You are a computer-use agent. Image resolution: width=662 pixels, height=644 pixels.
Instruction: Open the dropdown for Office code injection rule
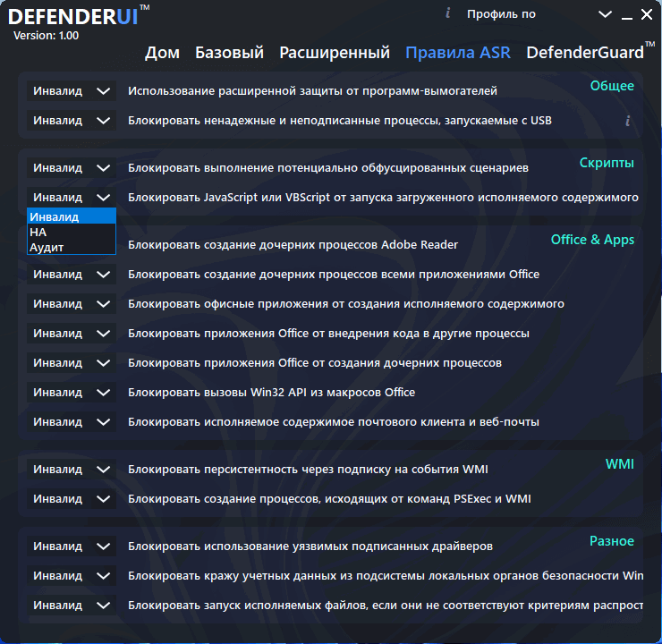coord(72,334)
